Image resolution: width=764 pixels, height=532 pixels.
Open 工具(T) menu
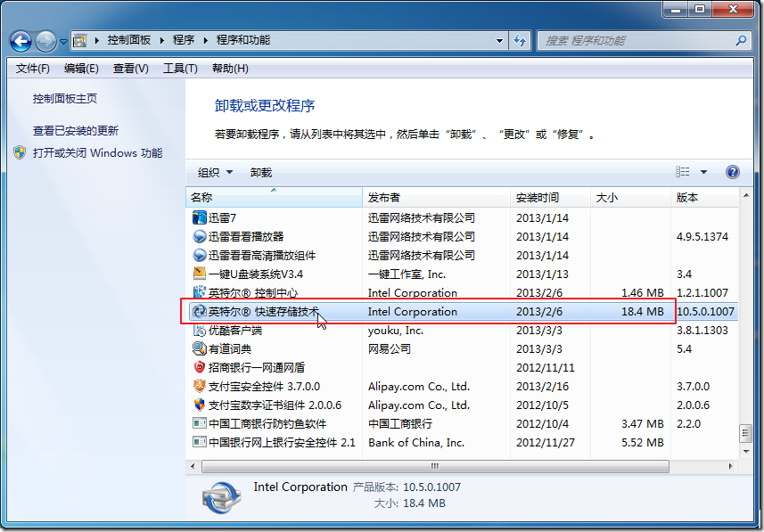(180, 69)
